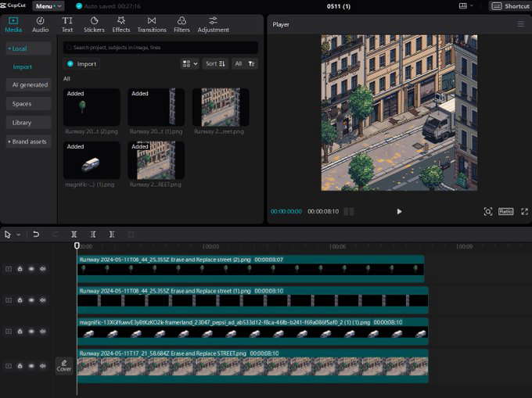
Task: Mute the magnific truck track audio
Action: click(x=43, y=332)
